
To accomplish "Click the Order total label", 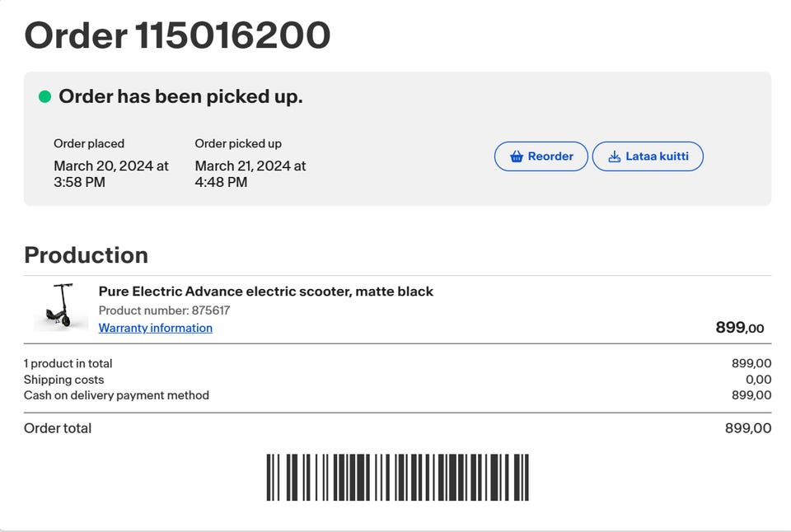I will [x=58, y=428].
